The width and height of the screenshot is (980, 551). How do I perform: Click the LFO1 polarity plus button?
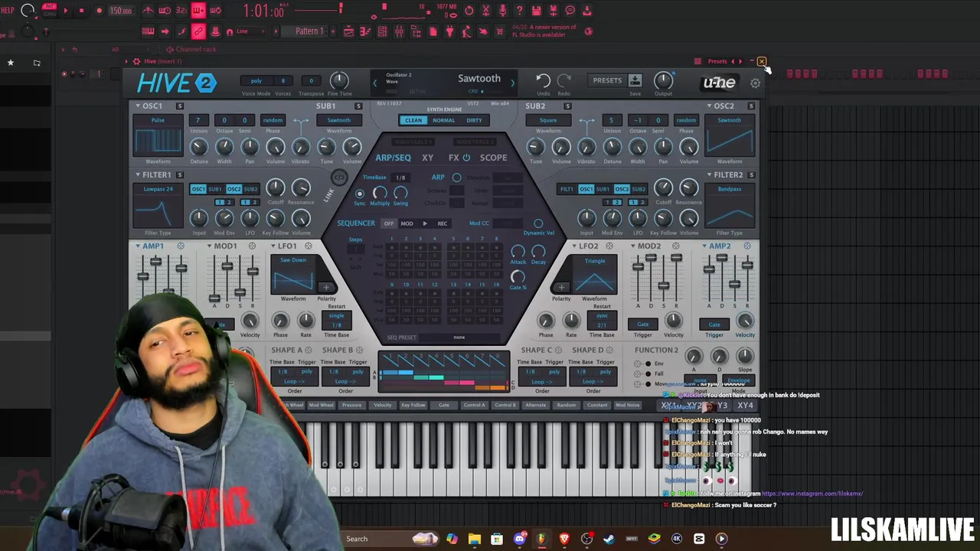(x=326, y=289)
